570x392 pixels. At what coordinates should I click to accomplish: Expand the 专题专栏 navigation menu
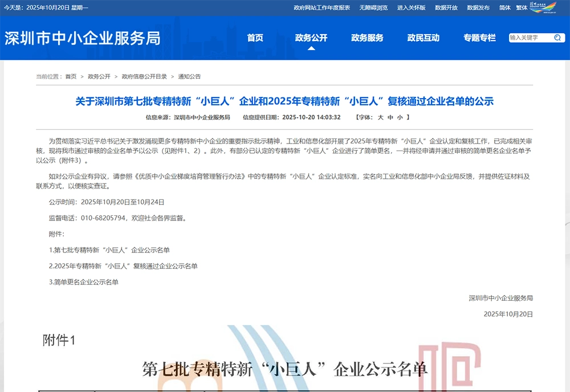pos(479,38)
